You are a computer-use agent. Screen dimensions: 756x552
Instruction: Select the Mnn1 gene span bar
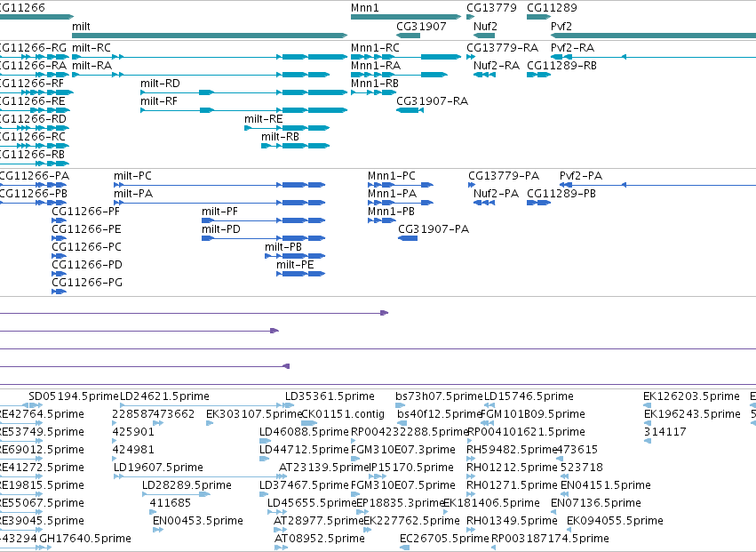pyautogui.click(x=406, y=17)
